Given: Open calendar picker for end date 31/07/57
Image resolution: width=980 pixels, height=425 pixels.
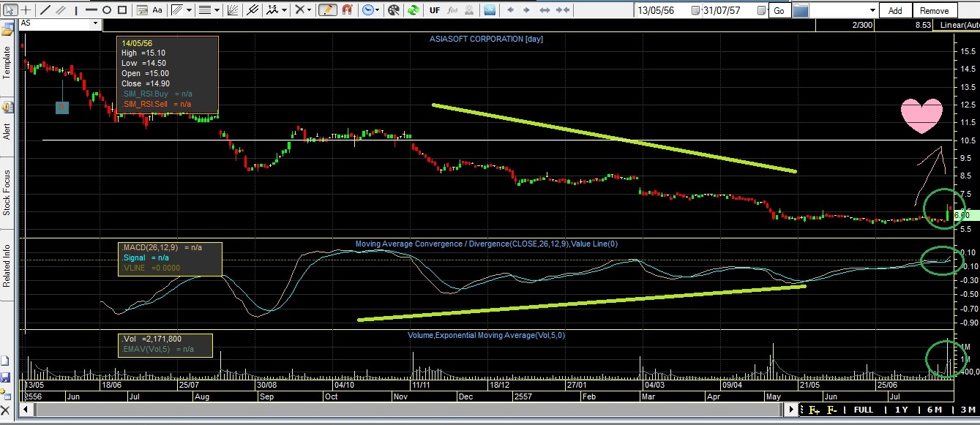Looking at the screenshot, I should (761, 10).
